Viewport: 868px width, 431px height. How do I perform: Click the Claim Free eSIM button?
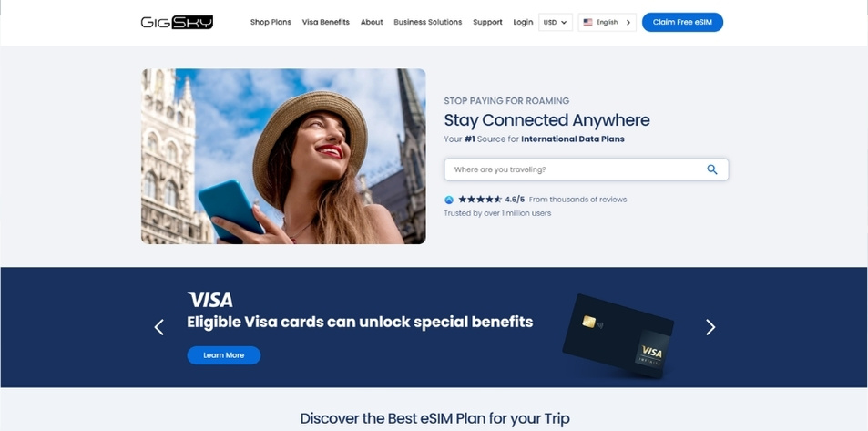(682, 22)
